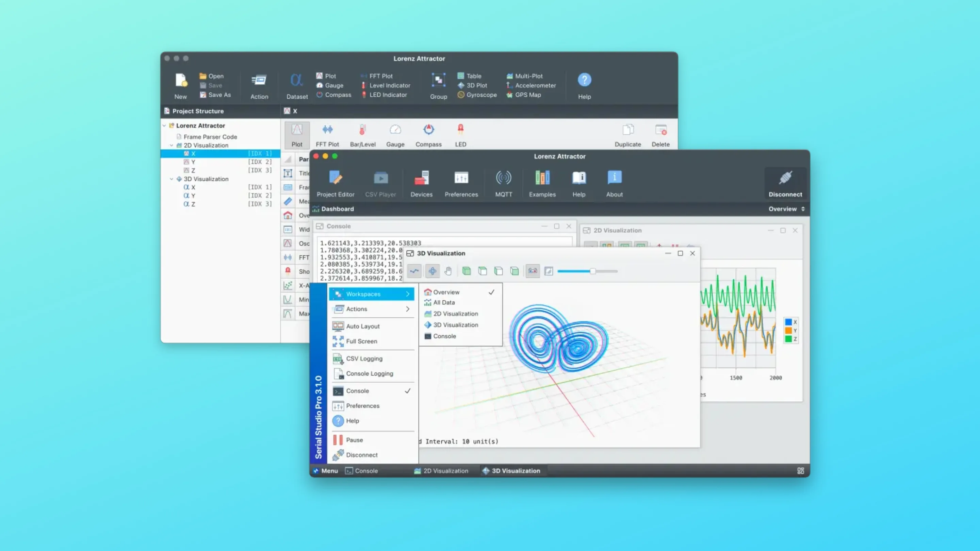The height and width of the screenshot is (551, 980).
Task: Click the Disconnect button in toolbar
Action: pyautogui.click(x=785, y=184)
